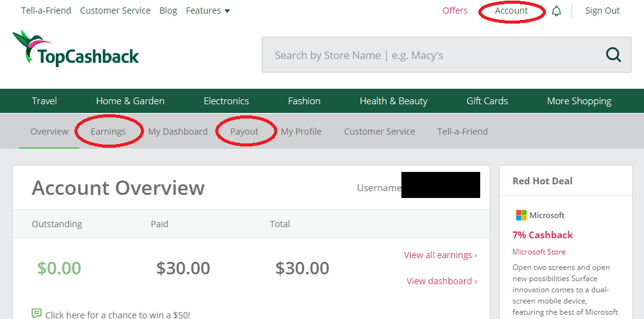Viewport: 644px width, 319px height.
Task: Sign Out of the account
Action: pyautogui.click(x=602, y=11)
